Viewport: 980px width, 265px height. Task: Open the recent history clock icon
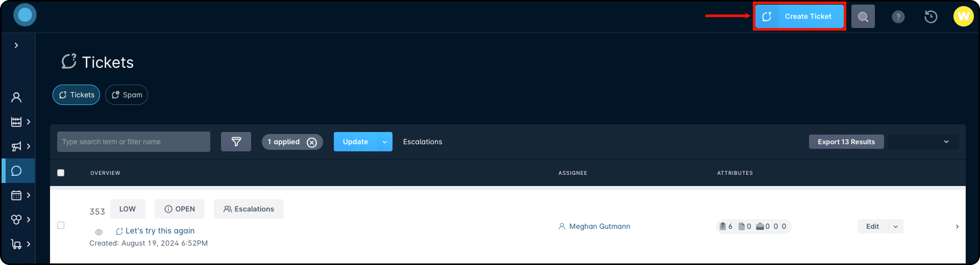931,17
